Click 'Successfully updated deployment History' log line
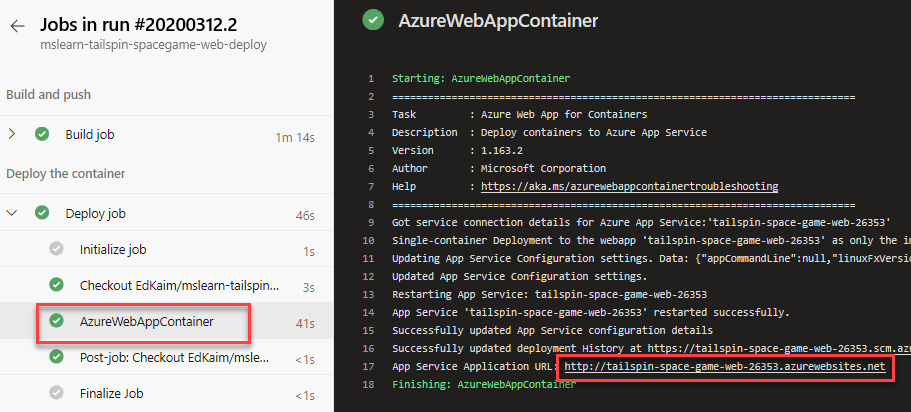 tap(651, 349)
